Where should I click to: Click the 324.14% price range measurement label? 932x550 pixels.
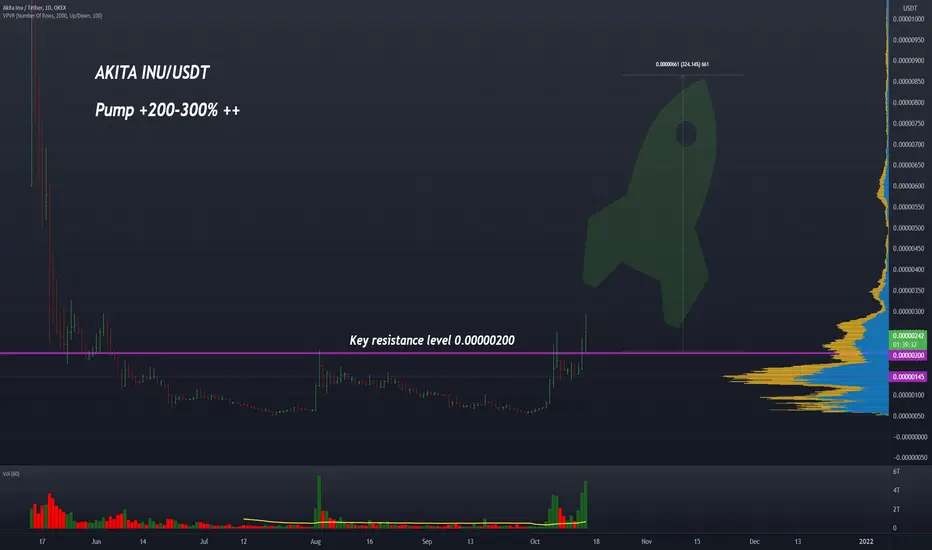point(682,64)
